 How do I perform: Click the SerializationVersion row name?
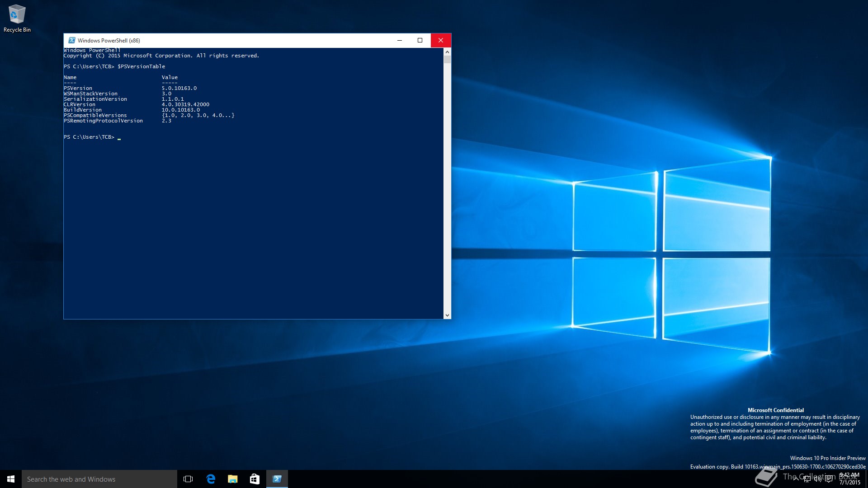click(95, 99)
